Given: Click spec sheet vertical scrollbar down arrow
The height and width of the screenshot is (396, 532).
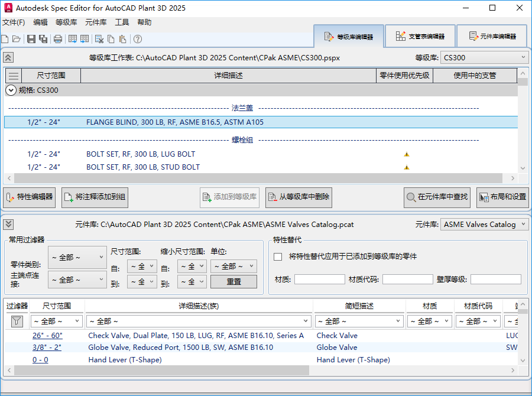Looking at the screenshot, I should coord(523,168).
